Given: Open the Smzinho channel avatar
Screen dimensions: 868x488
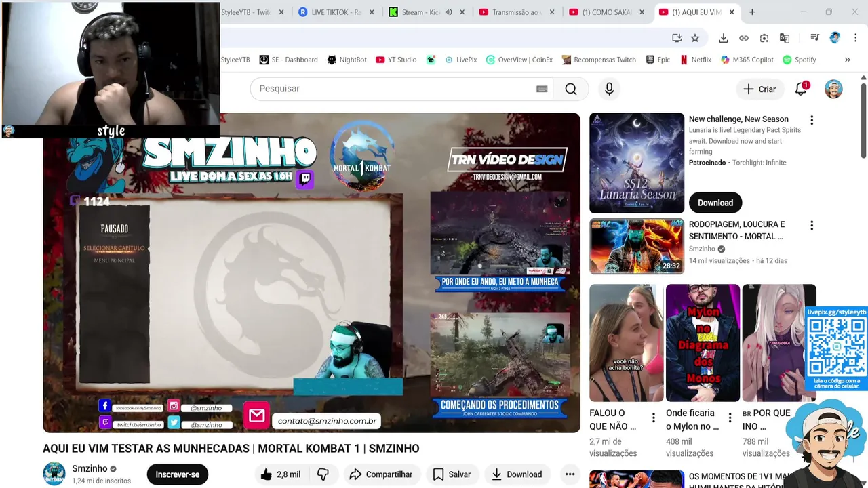Looking at the screenshot, I should pos(54,474).
